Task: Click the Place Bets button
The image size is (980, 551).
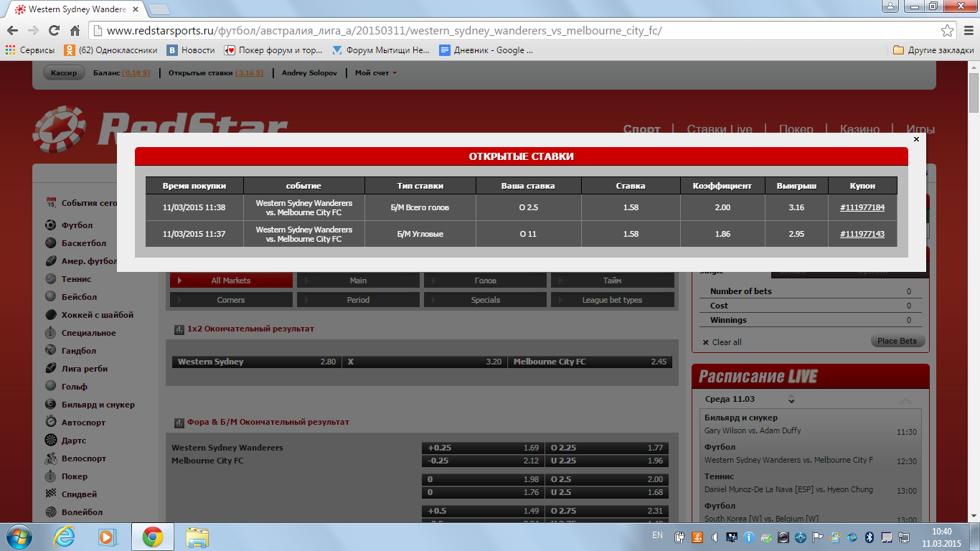Action: (897, 342)
